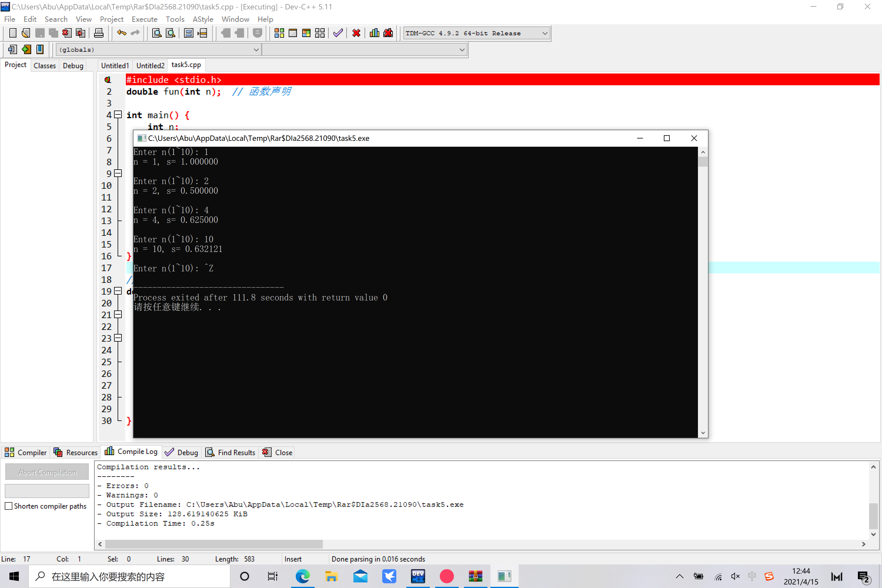The width and height of the screenshot is (882, 588).
Task: Click the Undo arrow icon
Action: 121,33
